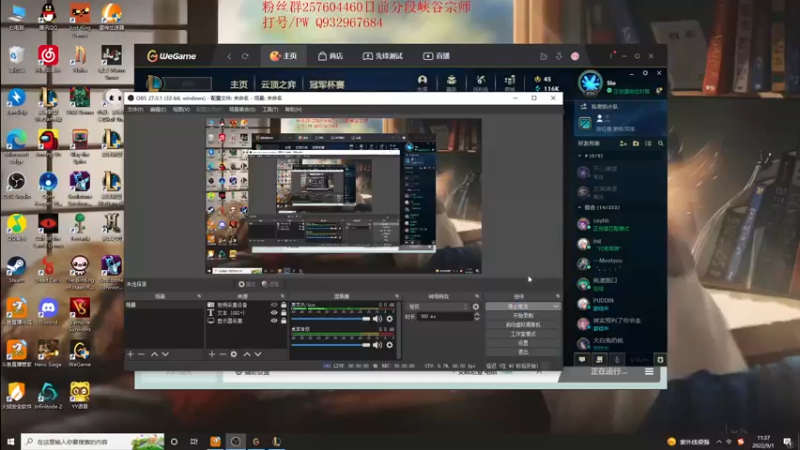Open WeGame download icon in title bar

[x=559, y=56]
